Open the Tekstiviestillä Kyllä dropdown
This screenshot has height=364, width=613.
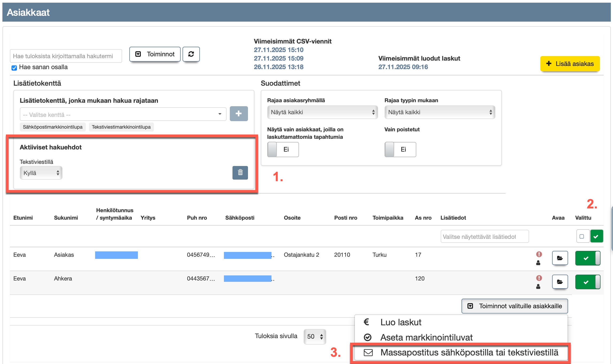(41, 173)
